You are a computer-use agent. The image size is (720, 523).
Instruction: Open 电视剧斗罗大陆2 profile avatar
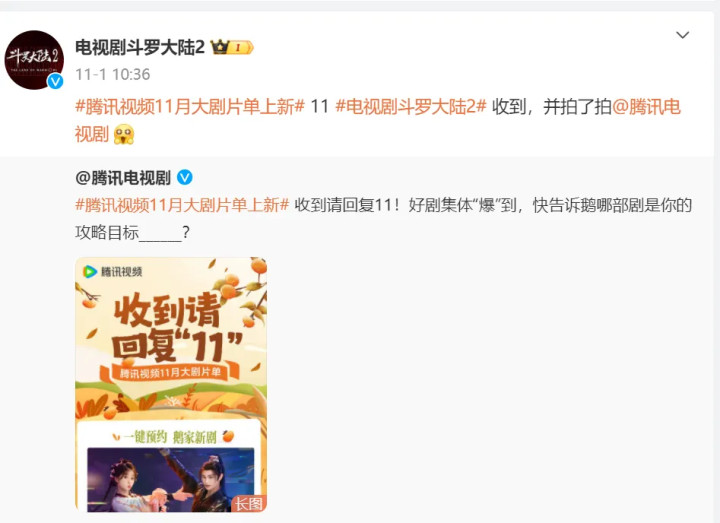(34, 60)
